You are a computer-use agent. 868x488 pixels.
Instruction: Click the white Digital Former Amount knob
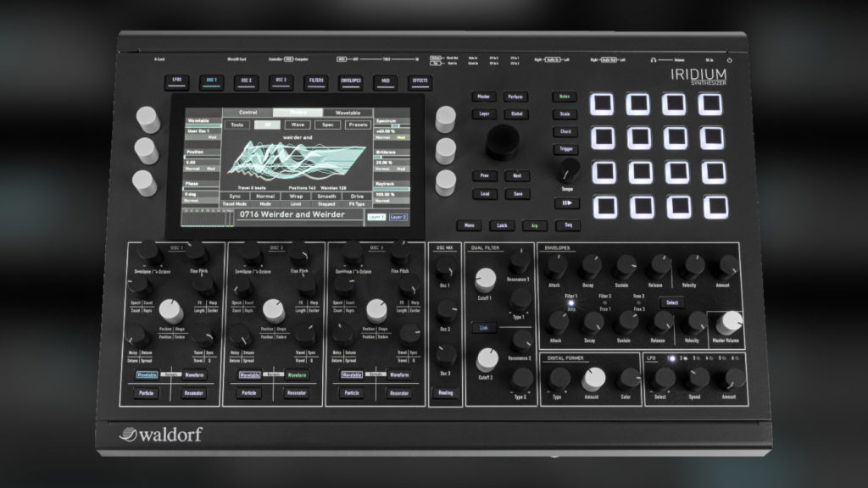(x=593, y=380)
